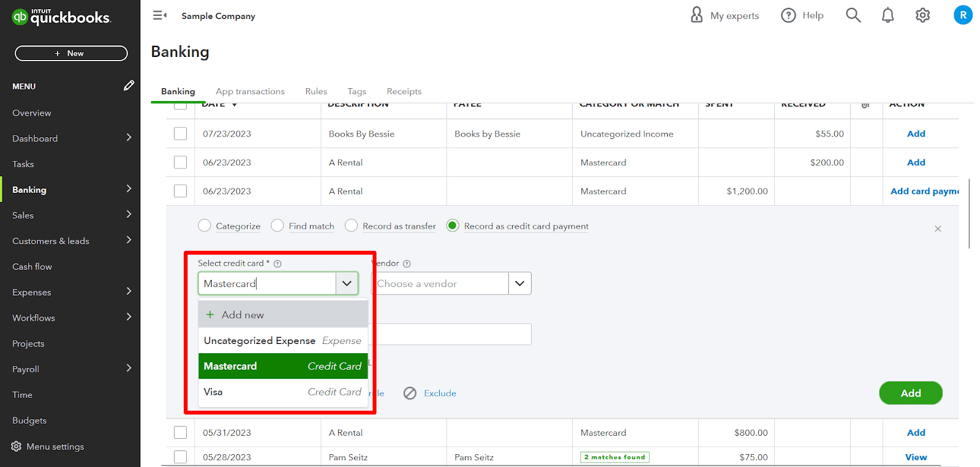Expand the Customers & leads chevron
Image resolution: width=980 pixels, height=467 pixels.
[x=129, y=241]
